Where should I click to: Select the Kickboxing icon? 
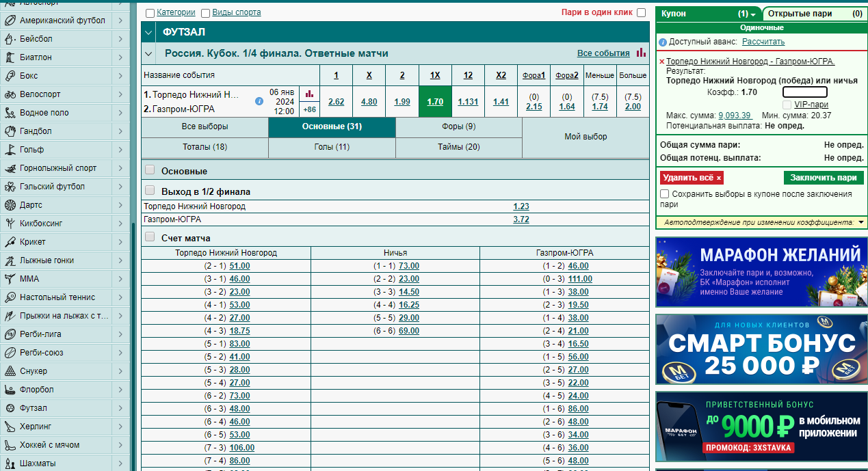coord(10,224)
